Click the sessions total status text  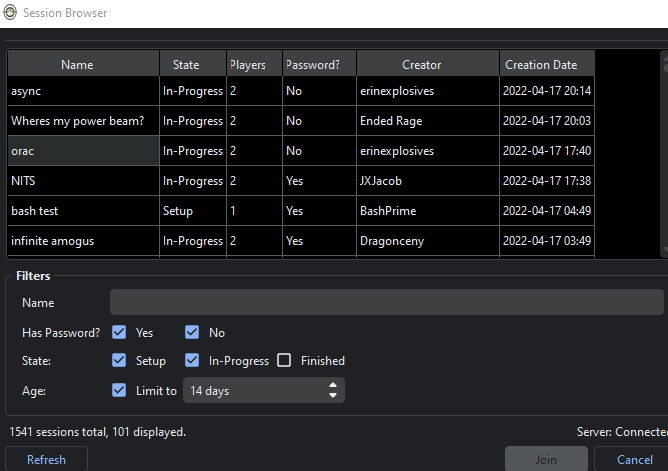coord(98,432)
